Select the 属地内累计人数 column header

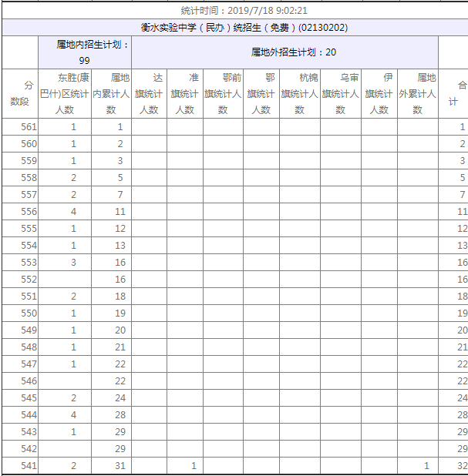111,93
